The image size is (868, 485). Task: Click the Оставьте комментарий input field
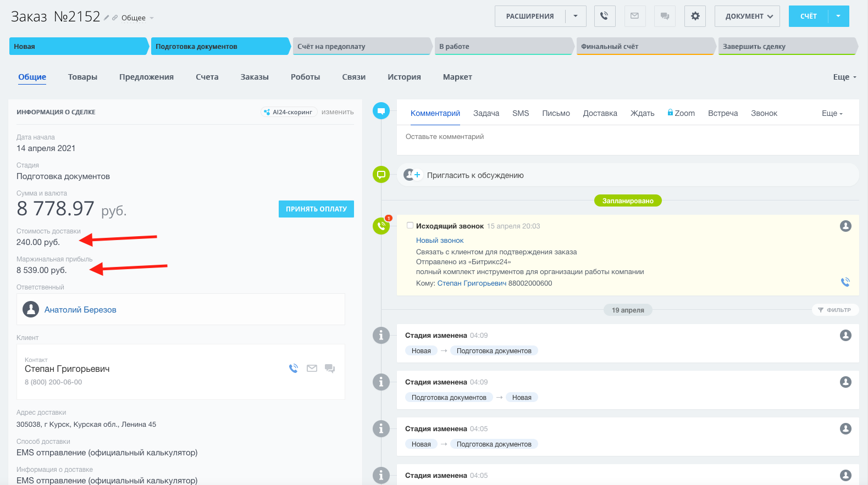point(628,140)
